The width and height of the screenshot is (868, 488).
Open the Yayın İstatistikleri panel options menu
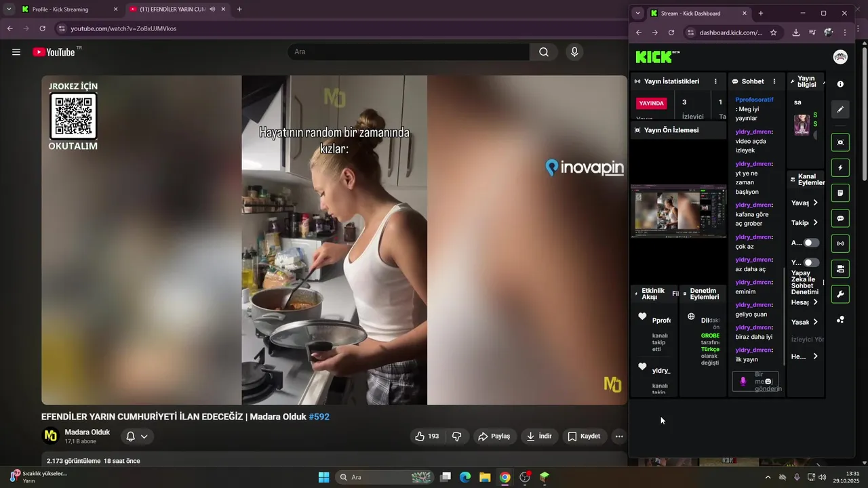coord(715,81)
